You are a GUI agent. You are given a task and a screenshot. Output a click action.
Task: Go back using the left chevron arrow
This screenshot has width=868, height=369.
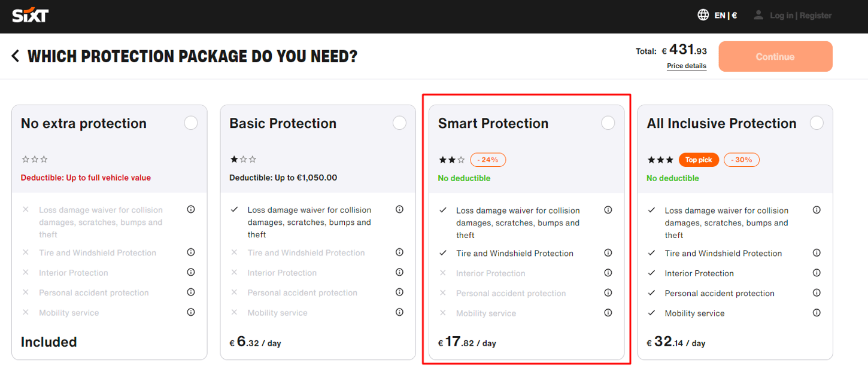[x=16, y=56]
